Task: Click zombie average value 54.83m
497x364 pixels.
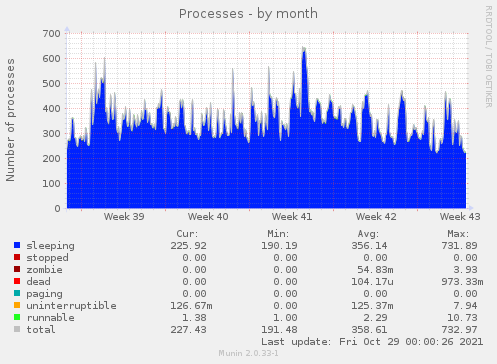Action: [375, 270]
